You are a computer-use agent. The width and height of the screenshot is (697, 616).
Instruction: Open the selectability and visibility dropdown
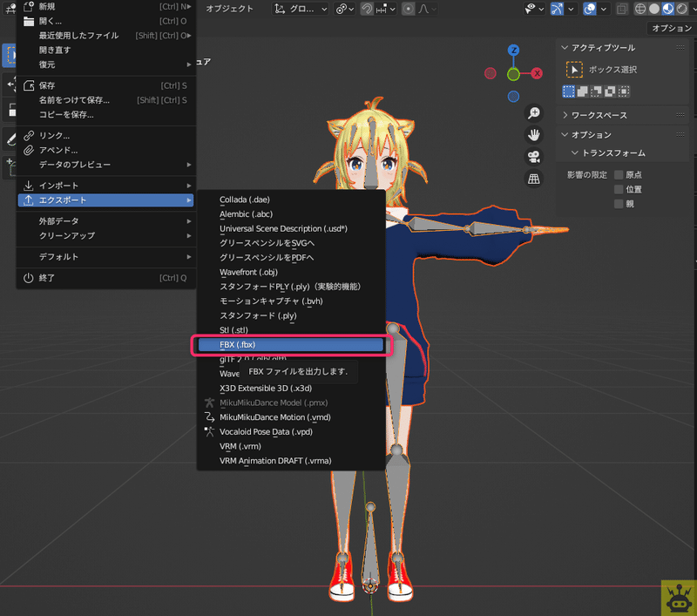click(534, 9)
